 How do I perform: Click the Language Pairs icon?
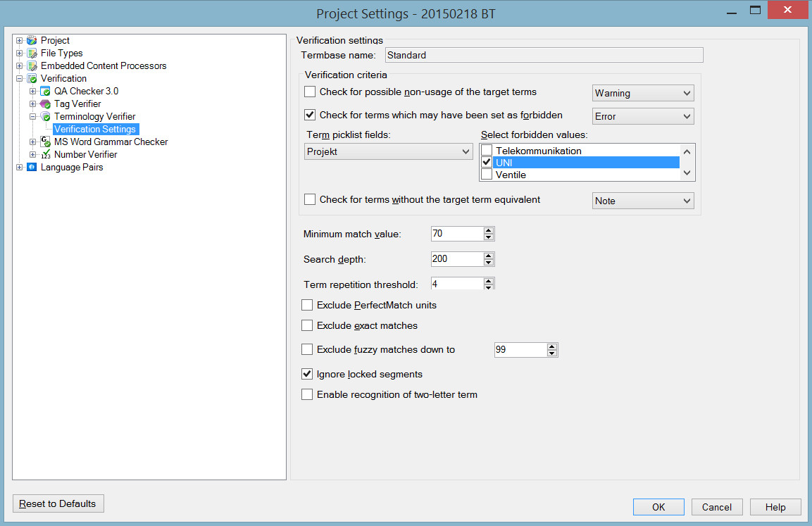click(x=32, y=167)
